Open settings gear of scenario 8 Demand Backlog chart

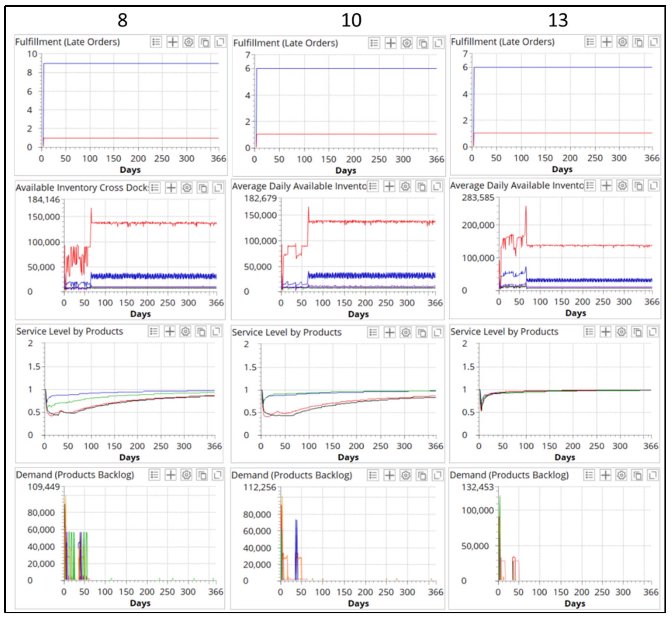[x=186, y=475]
